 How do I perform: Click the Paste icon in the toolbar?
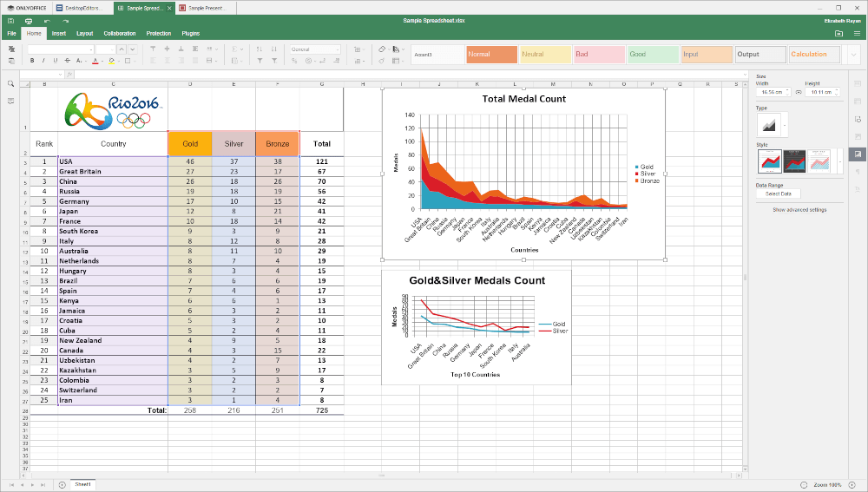coord(11,61)
